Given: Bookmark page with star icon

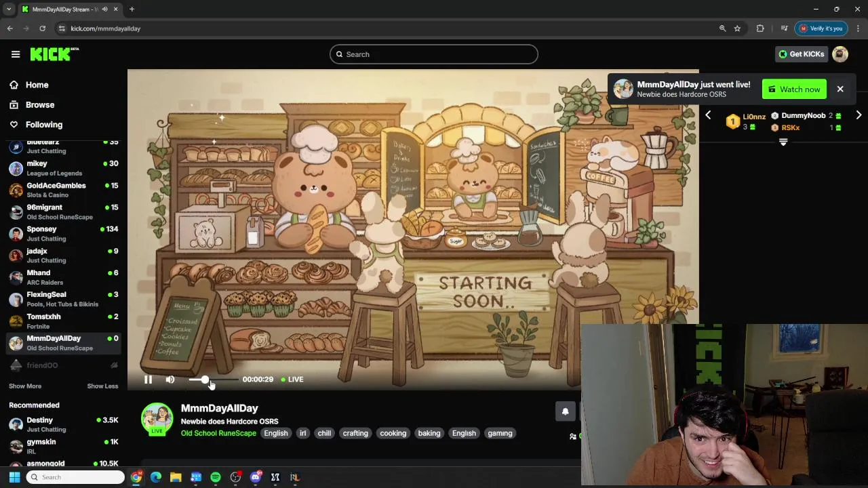Looking at the screenshot, I should coord(737,28).
